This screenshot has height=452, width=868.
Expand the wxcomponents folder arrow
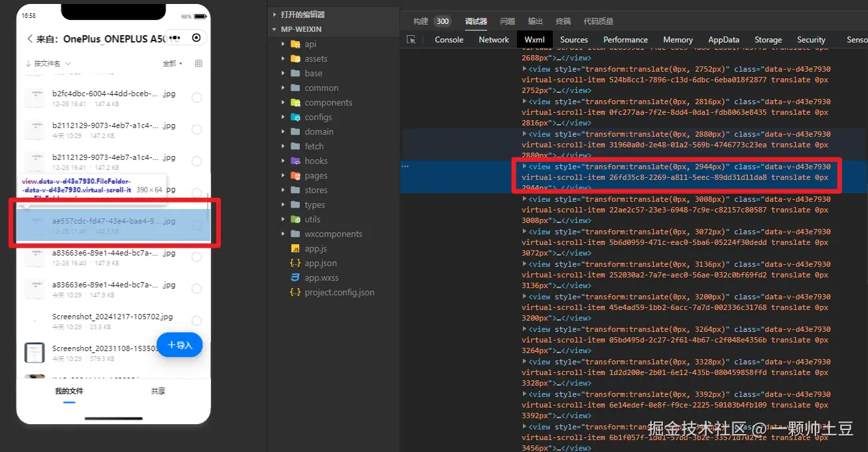283,234
